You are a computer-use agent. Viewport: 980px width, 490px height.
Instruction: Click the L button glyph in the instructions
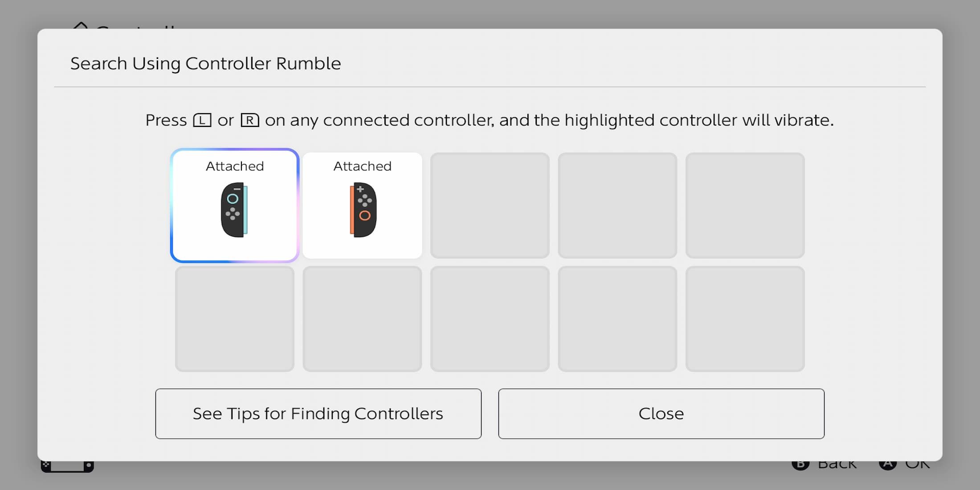pyautogui.click(x=202, y=120)
